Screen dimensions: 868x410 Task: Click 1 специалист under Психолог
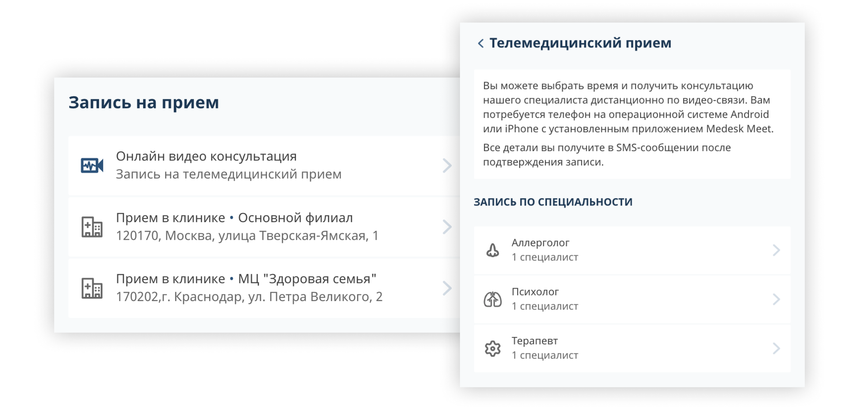click(x=545, y=306)
